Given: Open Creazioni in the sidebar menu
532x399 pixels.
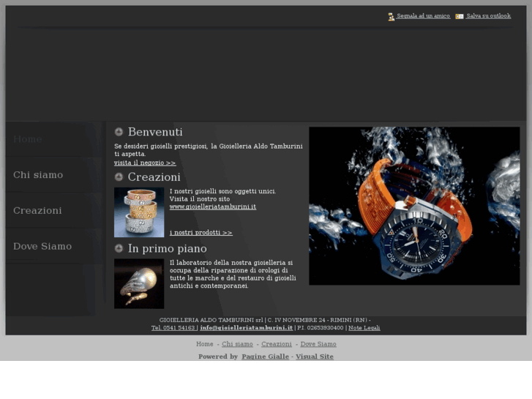Looking at the screenshot, I should 37,211.
